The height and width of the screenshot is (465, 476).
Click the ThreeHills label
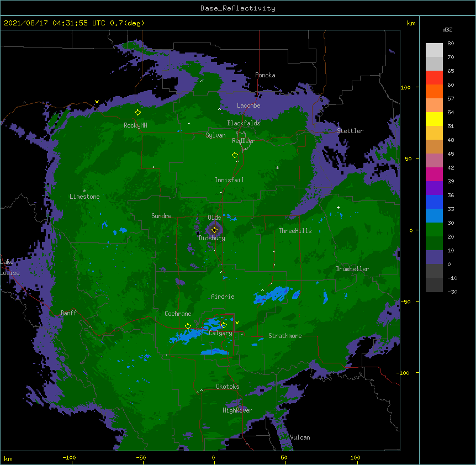295,231
